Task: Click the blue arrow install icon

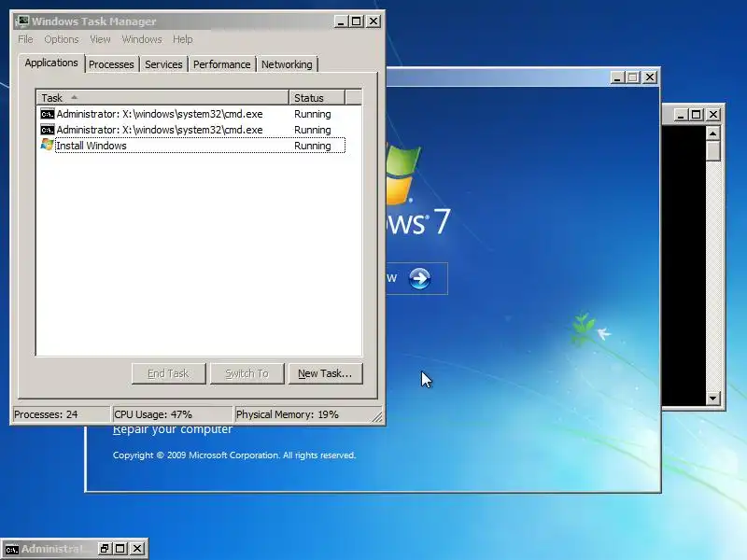Action: click(419, 278)
